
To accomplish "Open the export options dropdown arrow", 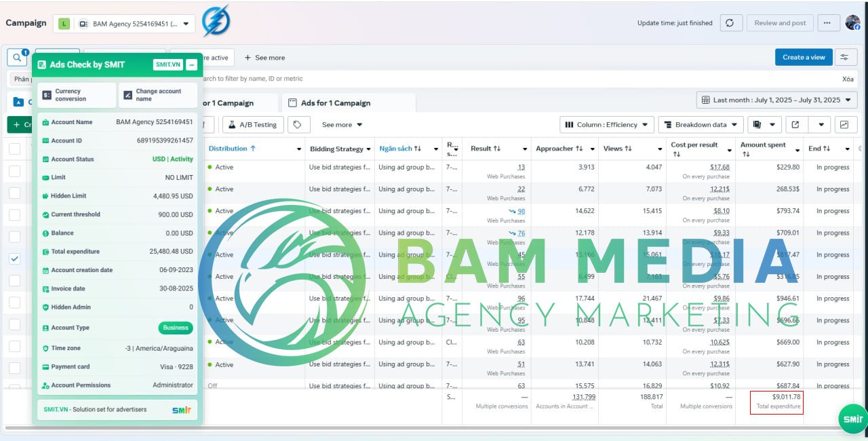I will (821, 124).
